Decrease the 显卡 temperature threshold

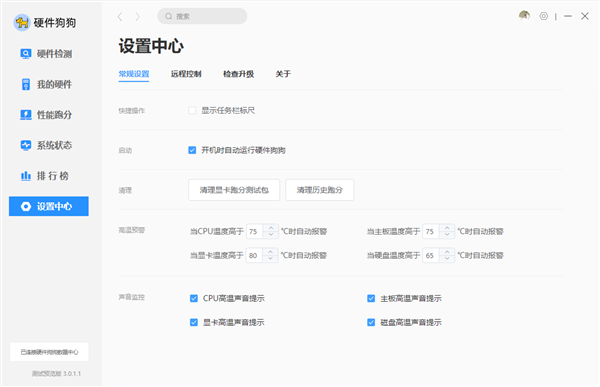tap(271, 259)
